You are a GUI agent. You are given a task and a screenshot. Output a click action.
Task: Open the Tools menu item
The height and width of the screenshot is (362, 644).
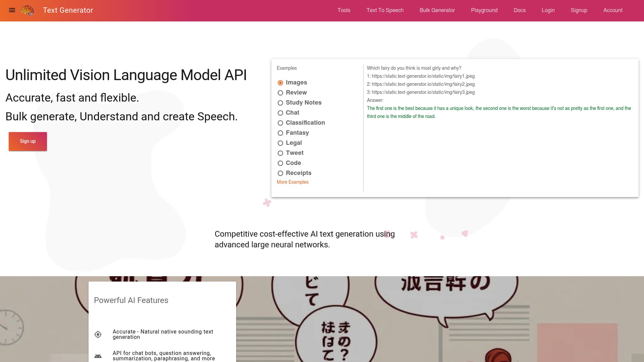pos(343,10)
